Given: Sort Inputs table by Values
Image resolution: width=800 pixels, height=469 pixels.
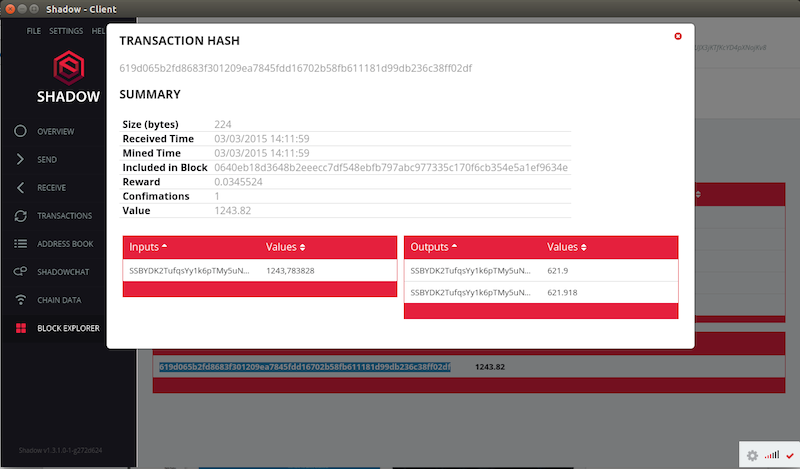Looking at the screenshot, I should pos(285,247).
